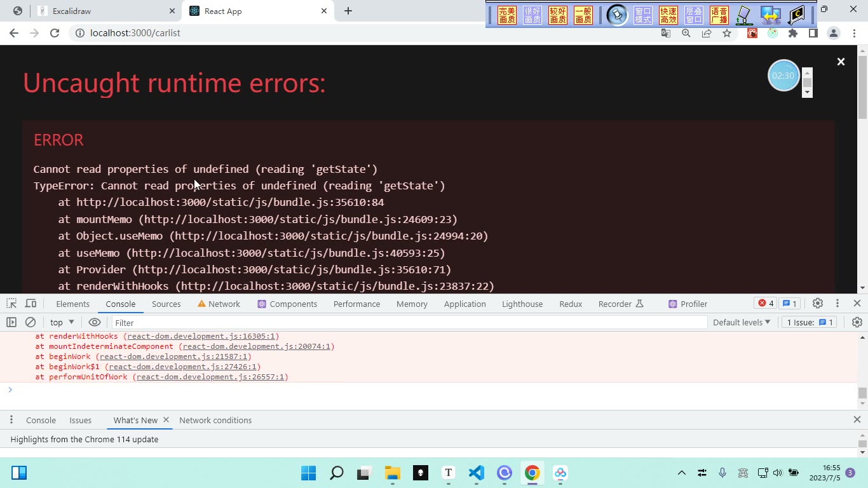
Task: Open the JavaScript context 'top' dropdown
Action: (62, 322)
